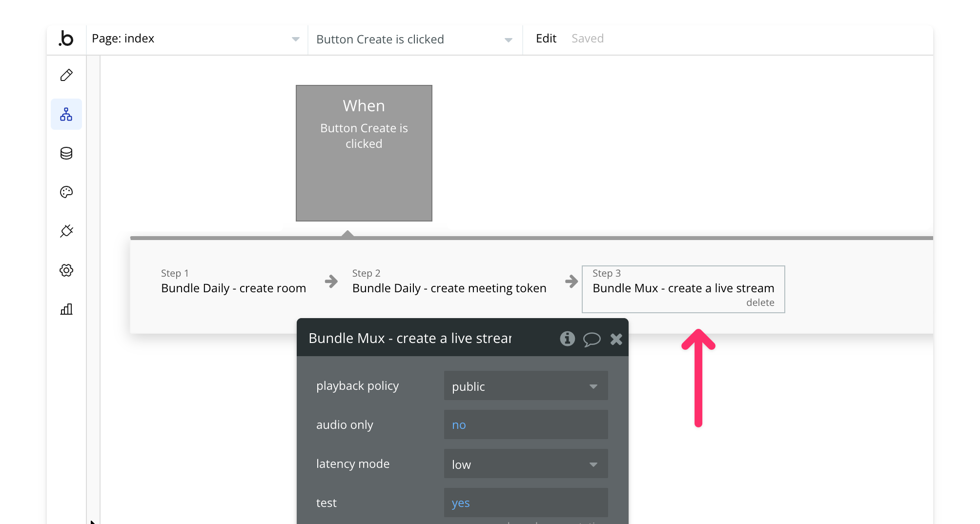Open the Data tab database icon

point(66,153)
